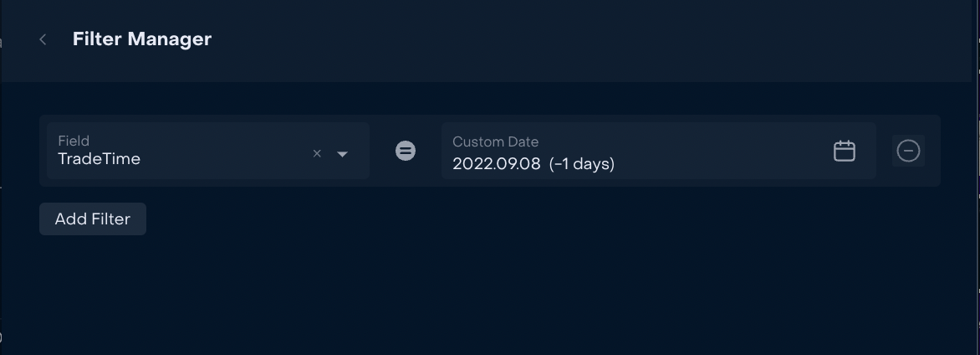Select the (-1 days) offset text
Screen dimensions: 980x355
[x=582, y=163]
